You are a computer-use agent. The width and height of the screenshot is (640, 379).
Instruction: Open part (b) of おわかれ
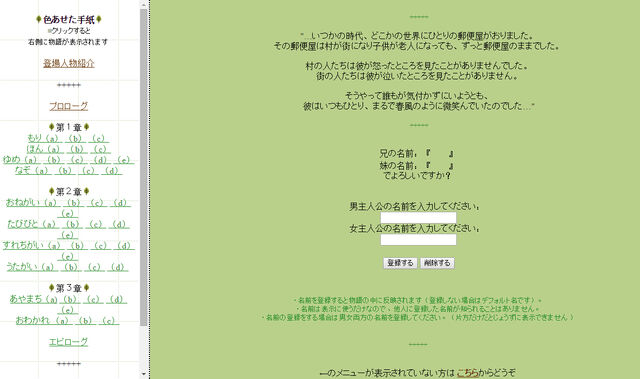point(85,321)
